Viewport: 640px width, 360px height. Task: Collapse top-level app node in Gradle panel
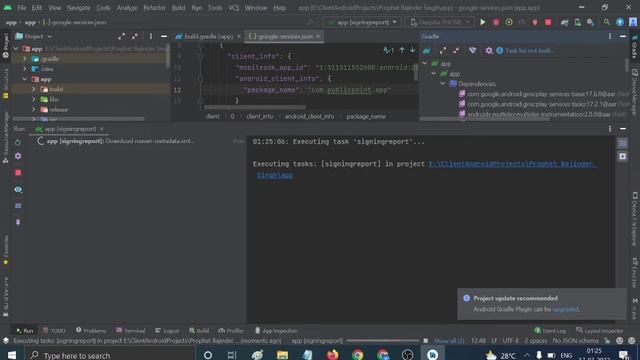[425, 64]
